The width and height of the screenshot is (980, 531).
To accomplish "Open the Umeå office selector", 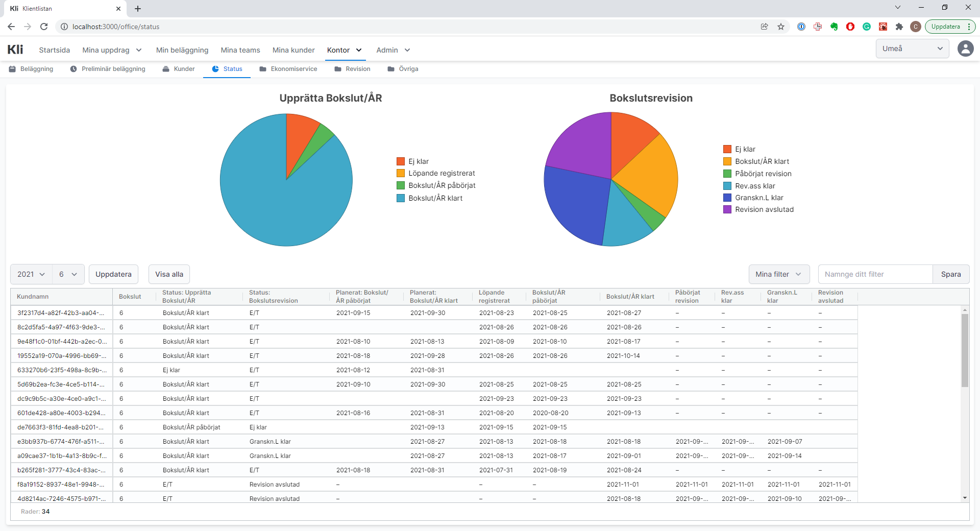I will coord(912,49).
